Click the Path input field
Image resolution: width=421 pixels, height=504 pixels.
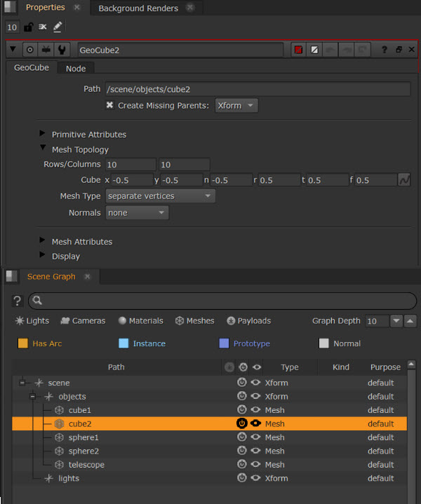click(257, 89)
